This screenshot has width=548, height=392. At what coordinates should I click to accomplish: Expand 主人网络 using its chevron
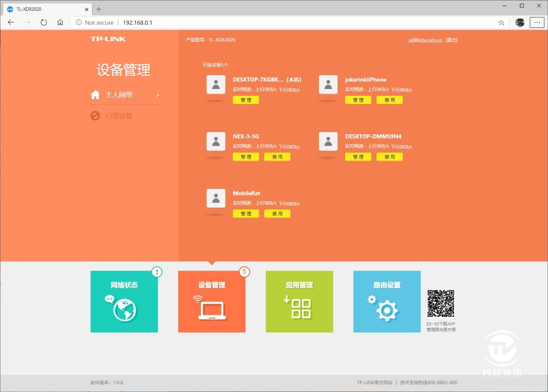coord(157,95)
